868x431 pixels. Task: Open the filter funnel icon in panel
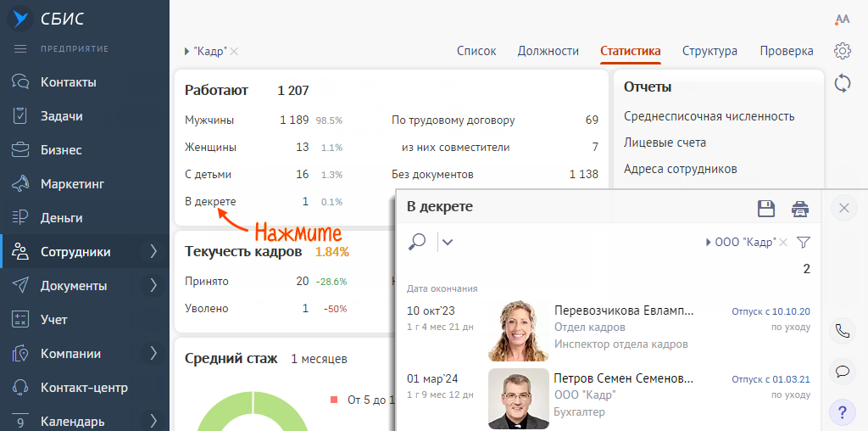[x=804, y=242]
